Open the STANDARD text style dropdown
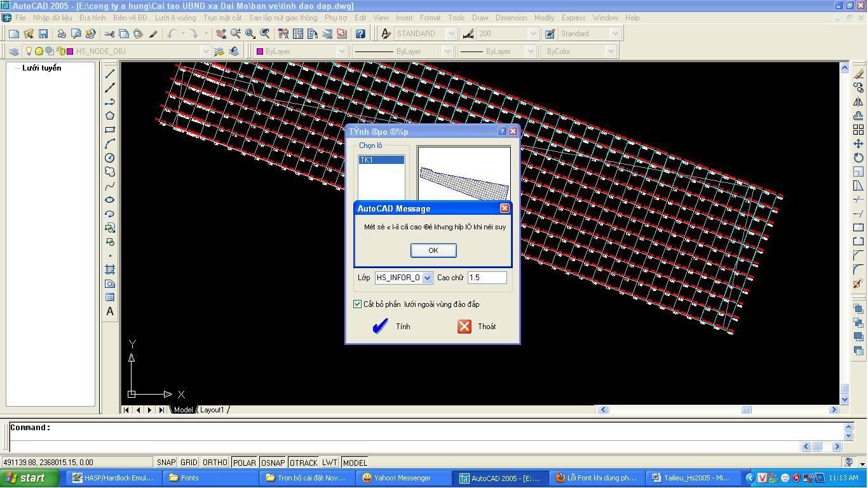868x488 pixels. click(x=451, y=34)
